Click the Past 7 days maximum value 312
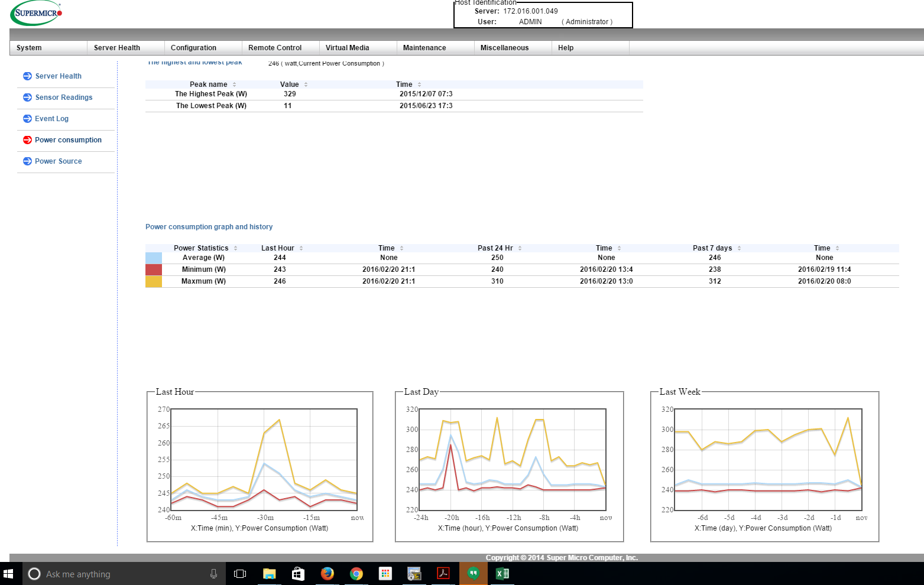924x585 pixels. (x=715, y=281)
